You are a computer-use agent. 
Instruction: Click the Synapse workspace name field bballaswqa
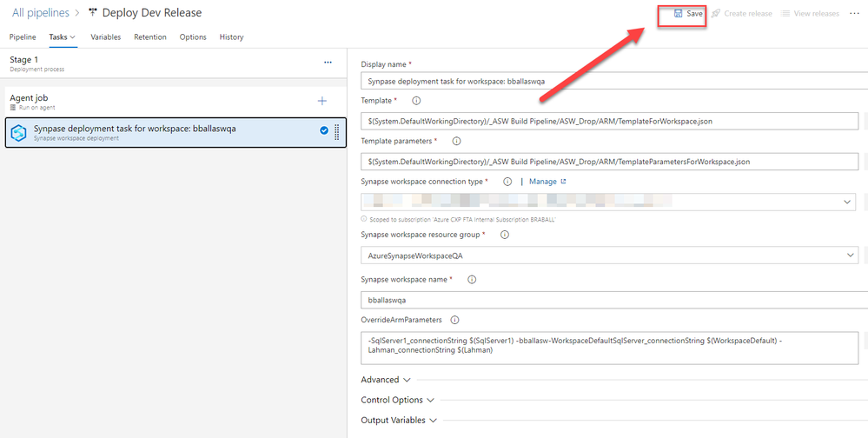pyautogui.click(x=614, y=300)
